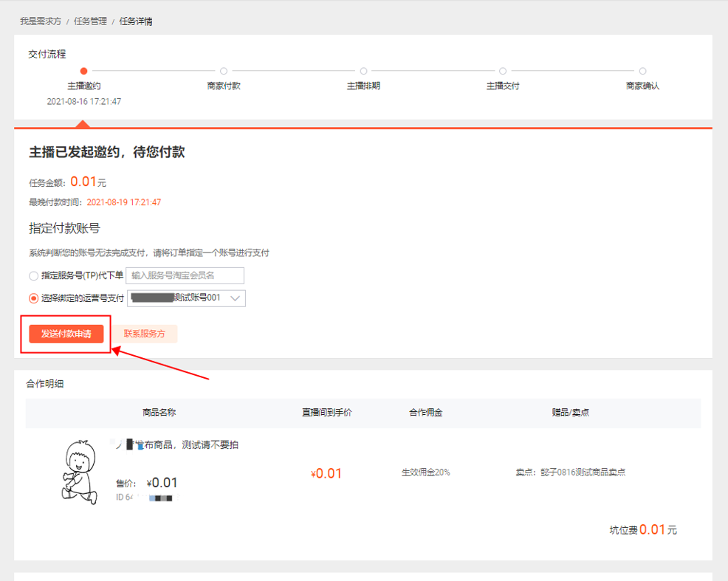Click the 交付流程 section title
This screenshot has width=728, height=581.
pos(47,55)
